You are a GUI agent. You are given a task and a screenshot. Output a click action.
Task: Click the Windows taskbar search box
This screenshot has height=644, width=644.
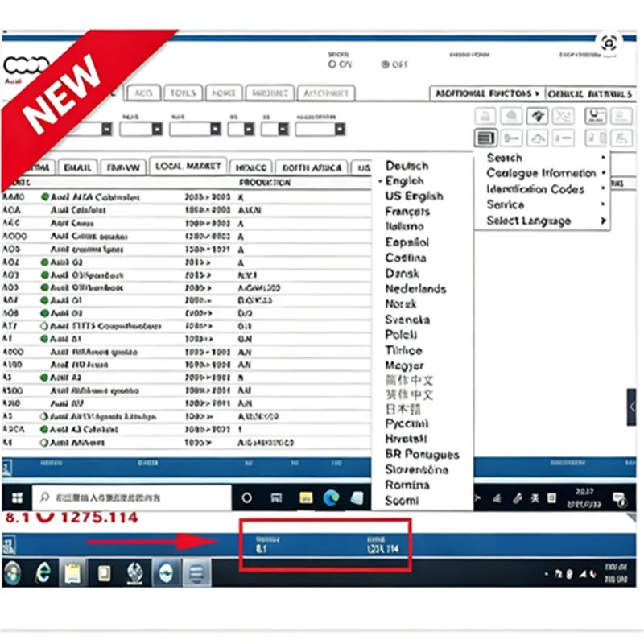coord(132,498)
